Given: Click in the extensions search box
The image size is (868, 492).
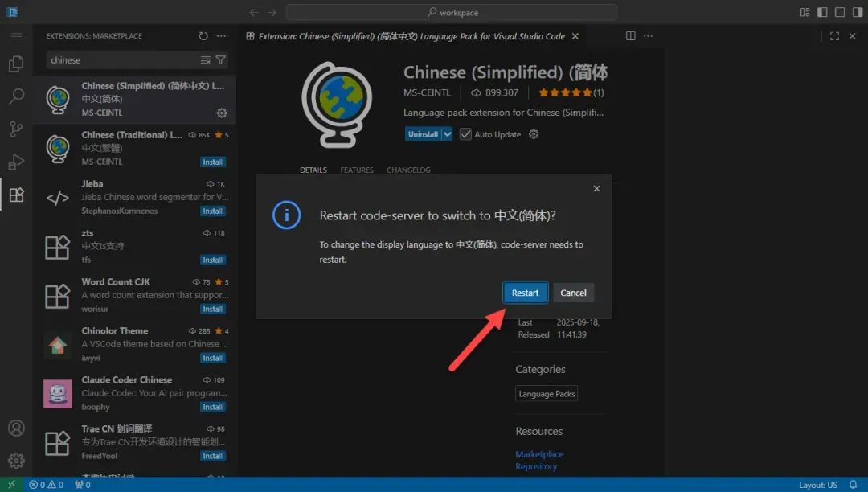Looking at the screenshot, I should [121, 60].
